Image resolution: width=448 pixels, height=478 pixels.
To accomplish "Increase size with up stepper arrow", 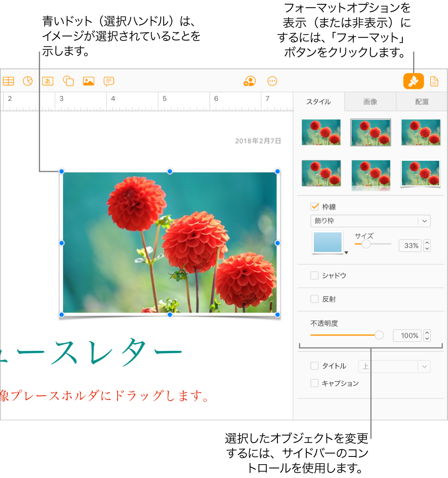I will tap(427, 243).
